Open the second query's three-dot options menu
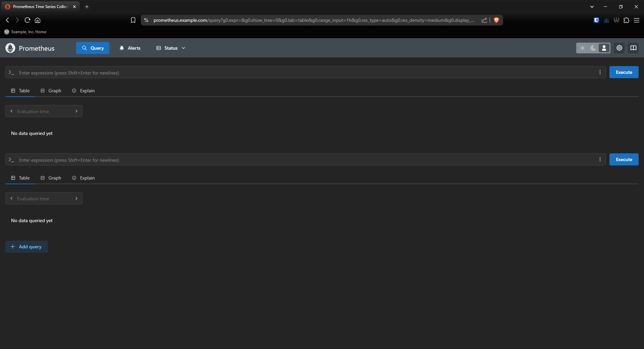644x349 pixels. click(x=600, y=160)
